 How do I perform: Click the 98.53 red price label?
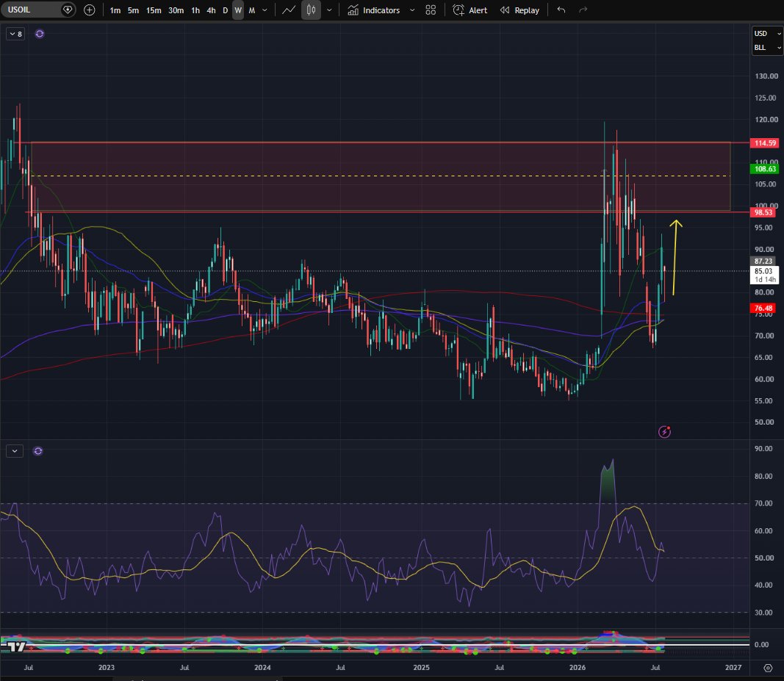763,212
